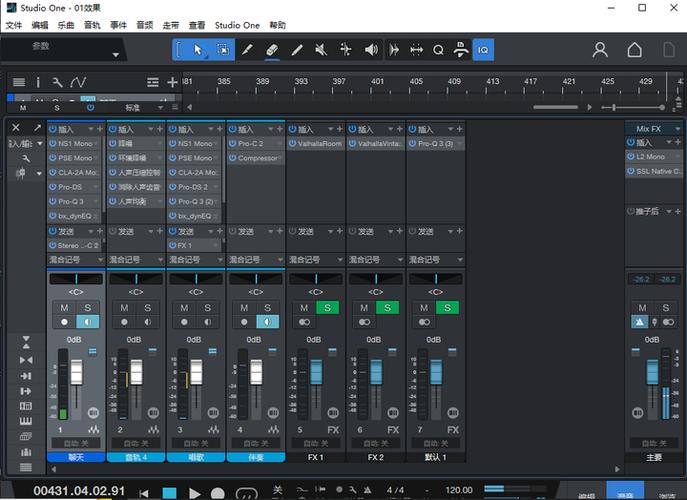The height and width of the screenshot is (500, 687).
Task: Open the parameter dropdown at top left
Action: [116, 55]
